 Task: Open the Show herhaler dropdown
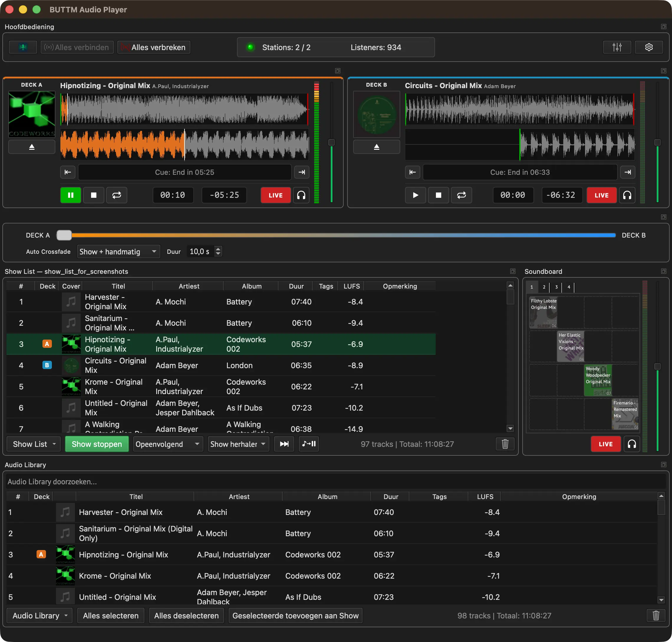pyautogui.click(x=238, y=444)
